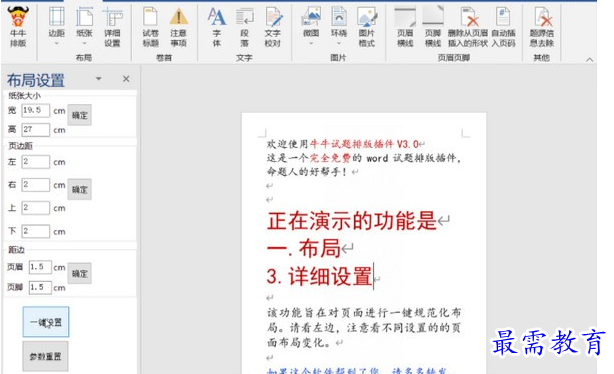Click 删除从页眉插入的形状 icon
This screenshot has width=614, height=374.
(x=469, y=17)
